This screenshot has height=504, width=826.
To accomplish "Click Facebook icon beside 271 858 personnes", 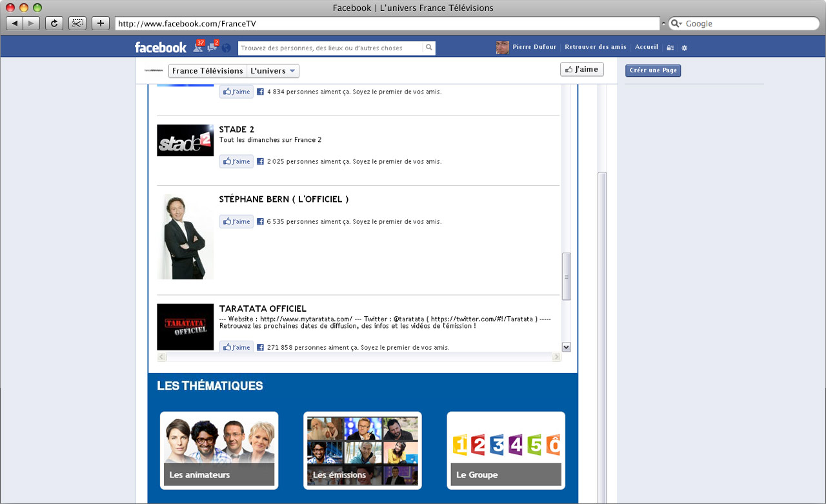I will tap(260, 347).
